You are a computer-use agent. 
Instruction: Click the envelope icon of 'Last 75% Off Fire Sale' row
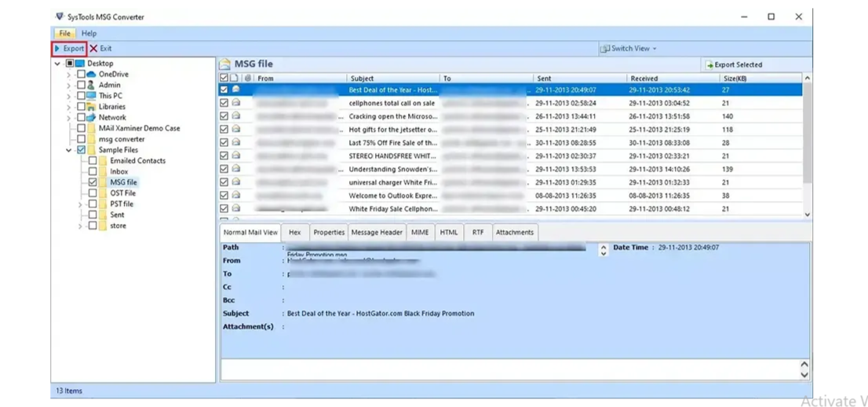[x=235, y=142]
